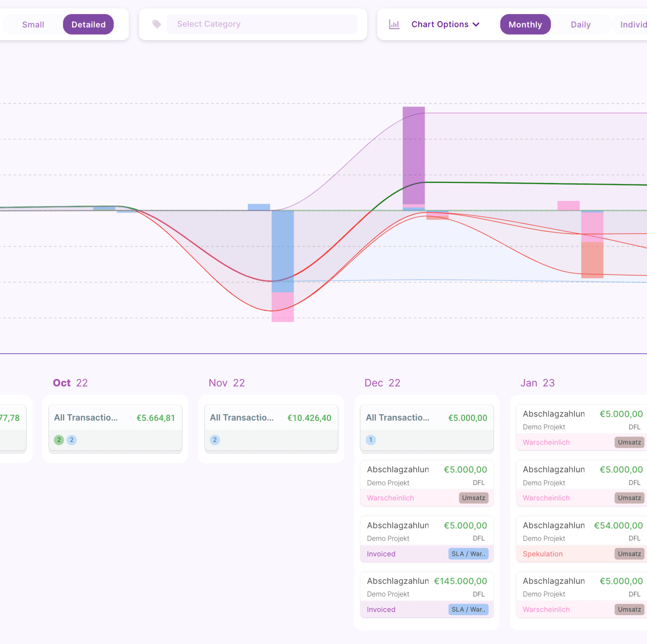Viewport: 647px width, 644px height.
Task: Click the bar chart icon
Action: (394, 24)
